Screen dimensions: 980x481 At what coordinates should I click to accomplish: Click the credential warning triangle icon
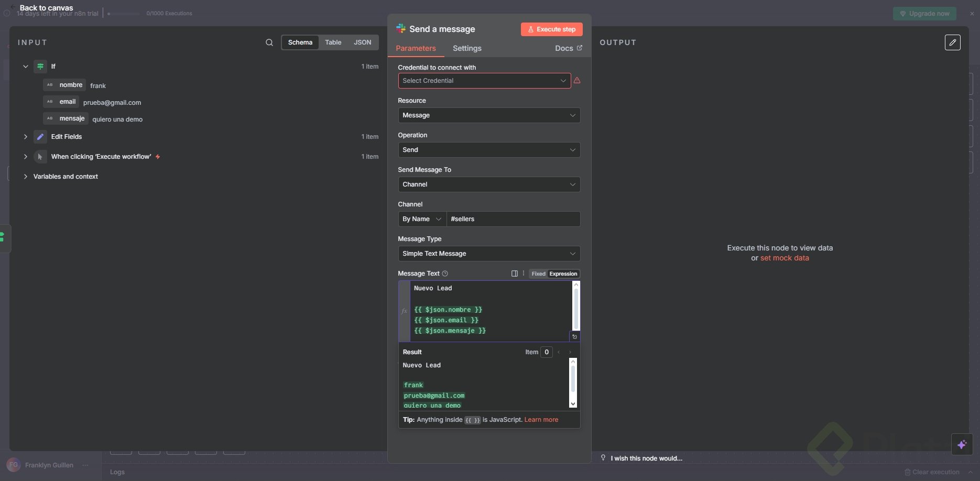[577, 81]
